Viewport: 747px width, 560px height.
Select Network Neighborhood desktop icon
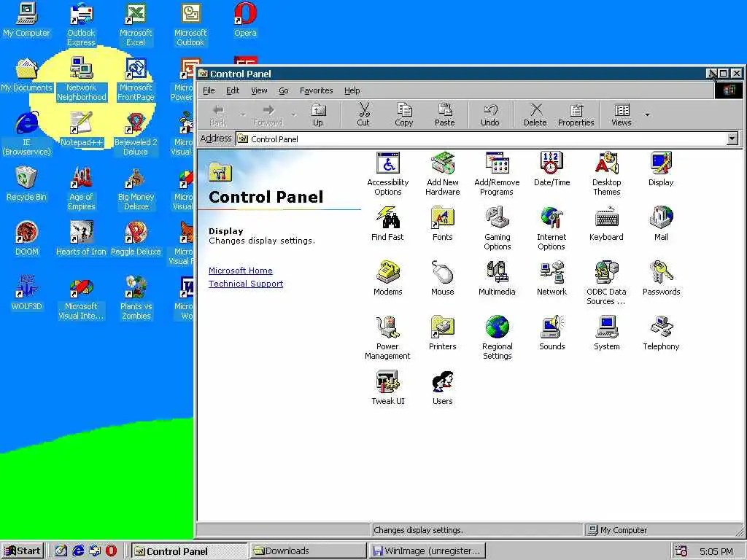pyautogui.click(x=81, y=79)
